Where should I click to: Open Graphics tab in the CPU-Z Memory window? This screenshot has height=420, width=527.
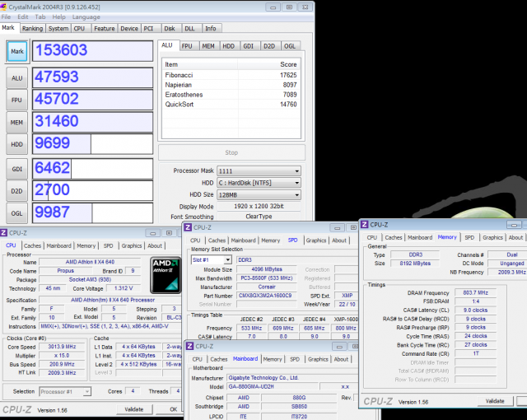pos(492,237)
